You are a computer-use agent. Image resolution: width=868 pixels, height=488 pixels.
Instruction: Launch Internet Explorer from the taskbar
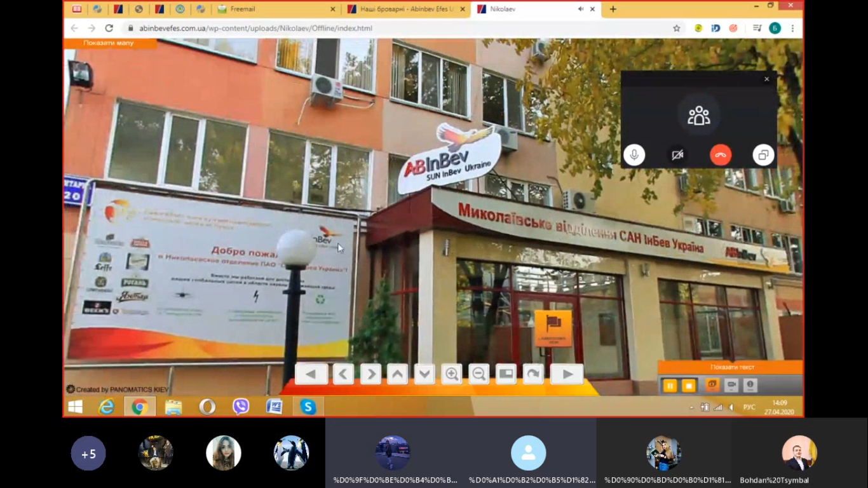[107, 407]
